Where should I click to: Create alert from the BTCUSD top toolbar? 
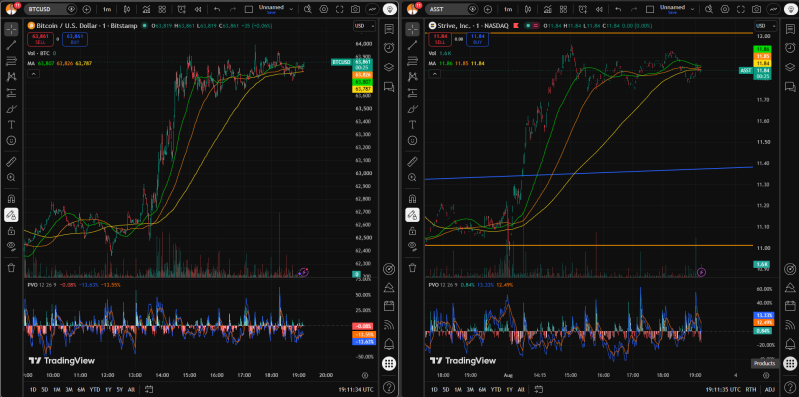tap(182, 9)
